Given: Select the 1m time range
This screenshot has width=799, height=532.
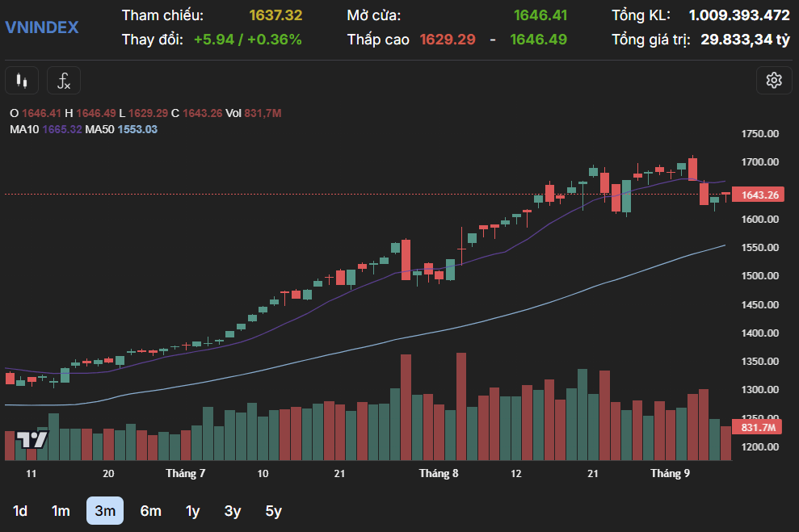Looking at the screenshot, I should (61, 511).
